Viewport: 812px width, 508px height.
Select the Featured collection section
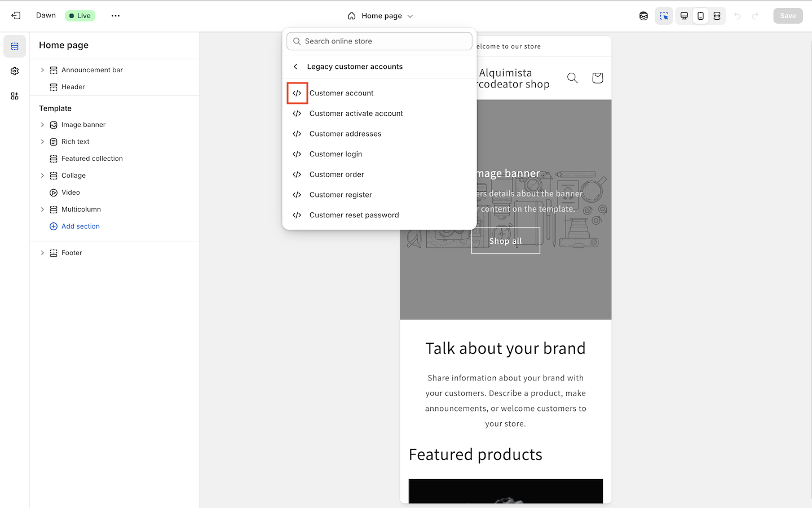pos(92,159)
